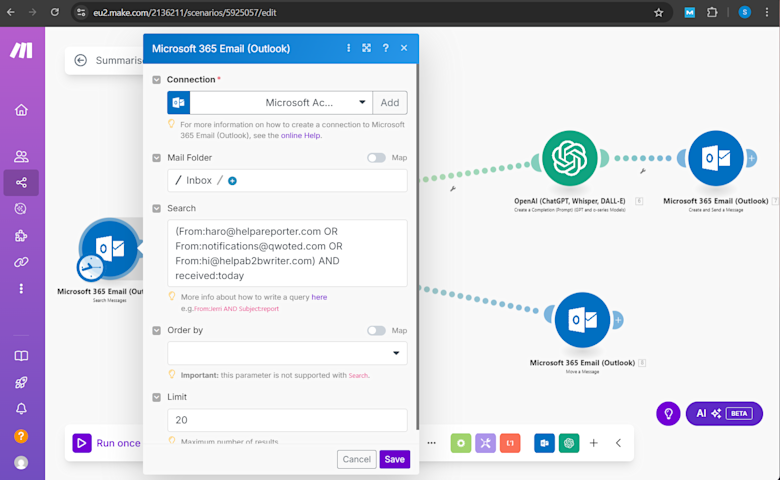Collapse the bottom toolbar with the chevron

pos(618,443)
